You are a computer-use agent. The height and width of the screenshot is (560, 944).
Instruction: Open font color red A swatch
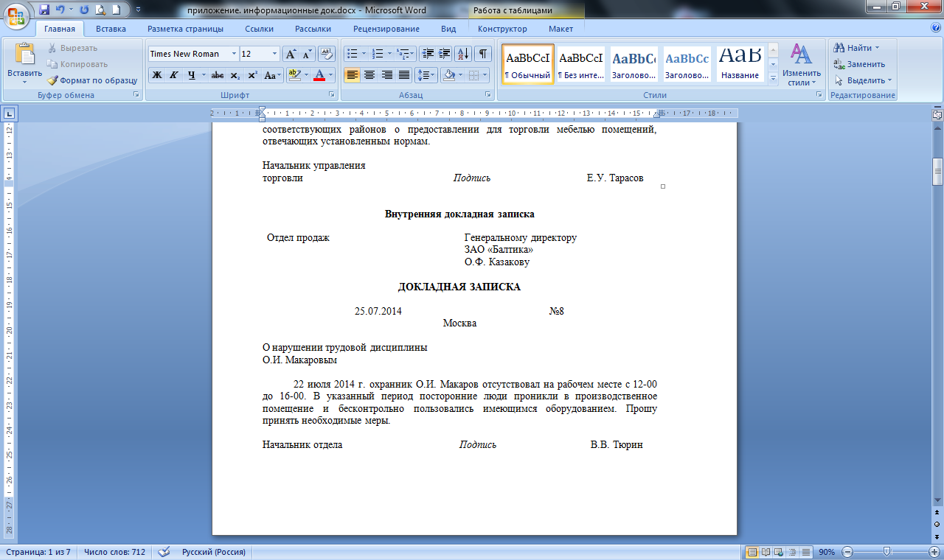[x=319, y=75]
